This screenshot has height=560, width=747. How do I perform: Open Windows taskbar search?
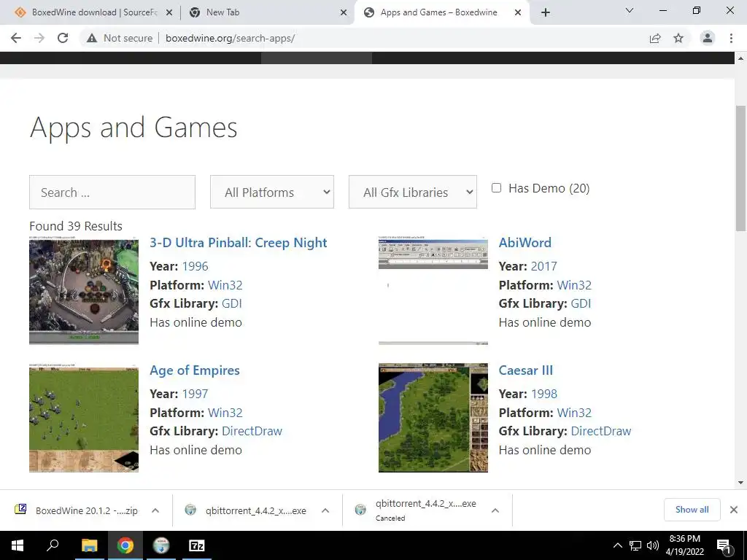pyautogui.click(x=53, y=545)
